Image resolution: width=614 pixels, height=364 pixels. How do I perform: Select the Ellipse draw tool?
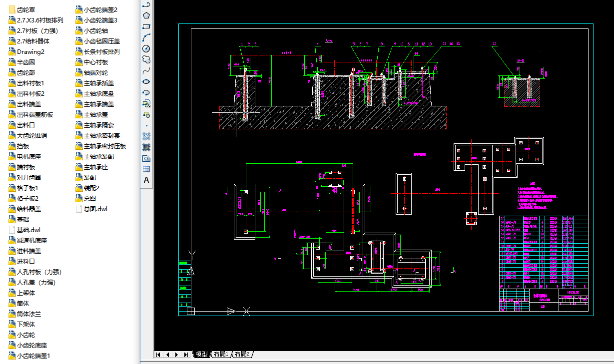point(146,81)
